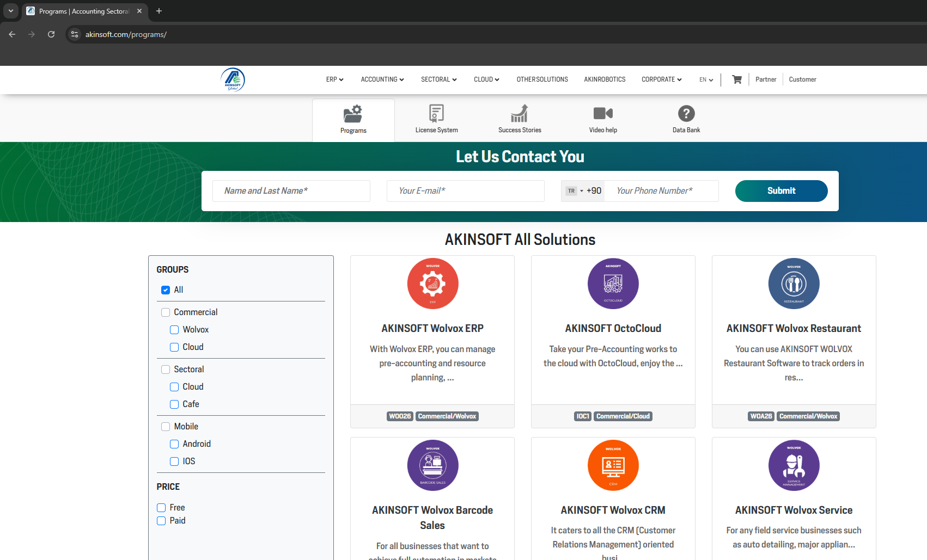Screen dimensions: 927x560
Task: Click the Wolvox CRM orange product icon
Action: tap(613, 465)
